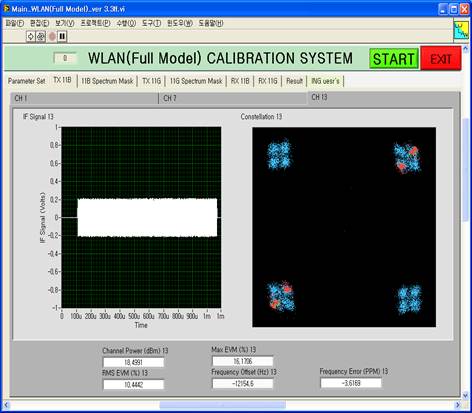
Task: Click the Constellation 13 plot
Action: pyautogui.click(x=344, y=227)
